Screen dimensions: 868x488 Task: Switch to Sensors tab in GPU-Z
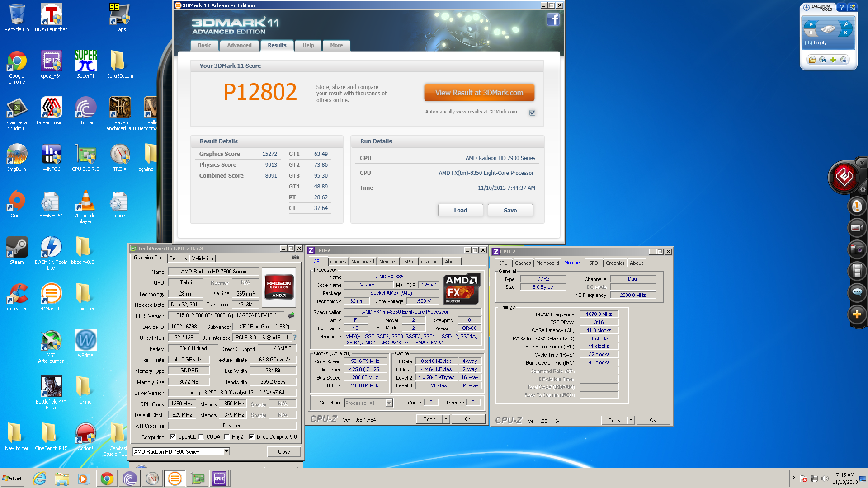pos(178,258)
